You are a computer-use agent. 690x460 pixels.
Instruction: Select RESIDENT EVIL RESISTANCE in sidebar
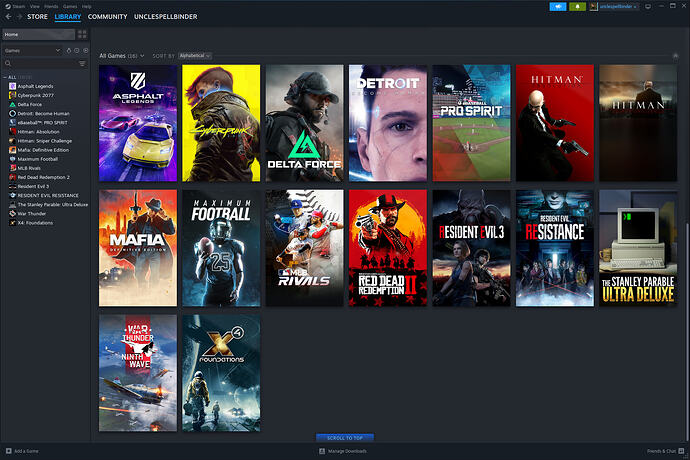pos(48,195)
